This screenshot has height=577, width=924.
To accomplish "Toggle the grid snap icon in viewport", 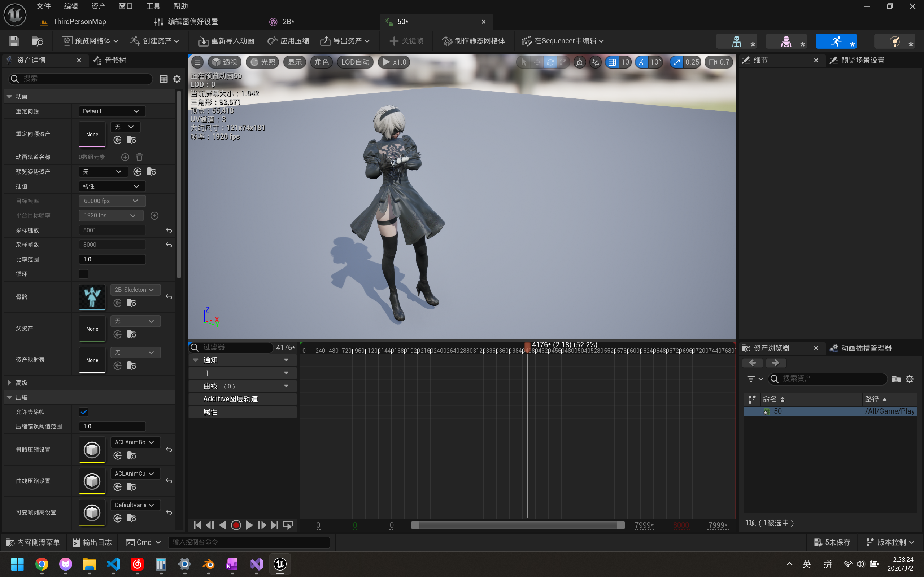I will pyautogui.click(x=612, y=62).
